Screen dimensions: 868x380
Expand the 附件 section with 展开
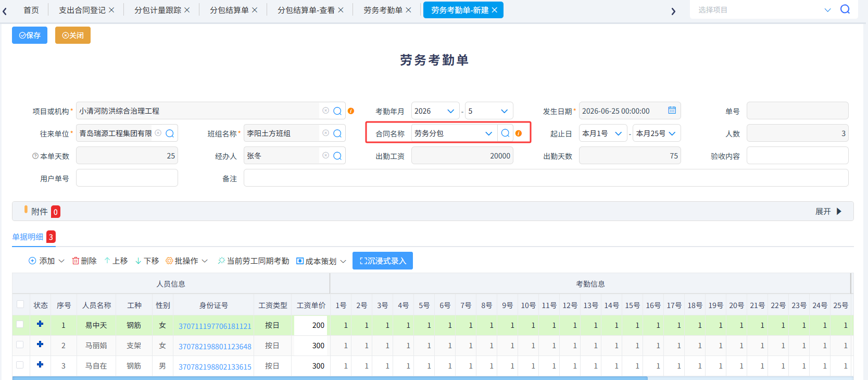pos(828,211)
